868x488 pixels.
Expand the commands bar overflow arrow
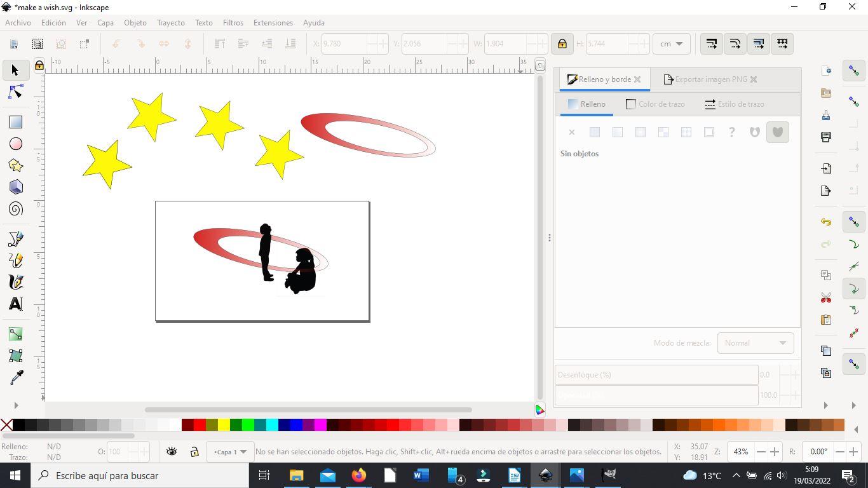[x=825, y=405]
